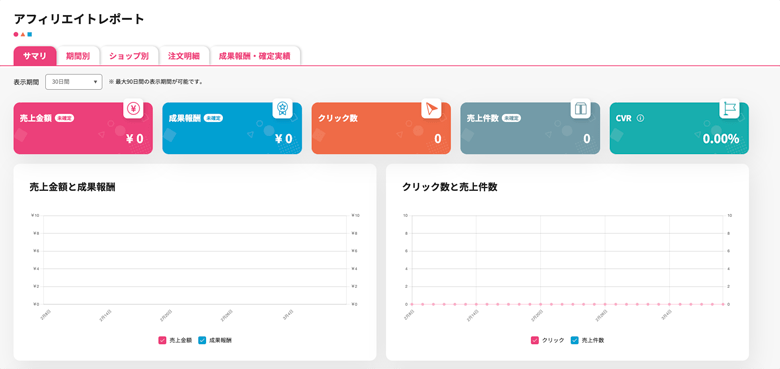This screenshot has width=780, height=369.
Task: Uncheck the クリック legend checkbox
Action: (x=535, y=341)
